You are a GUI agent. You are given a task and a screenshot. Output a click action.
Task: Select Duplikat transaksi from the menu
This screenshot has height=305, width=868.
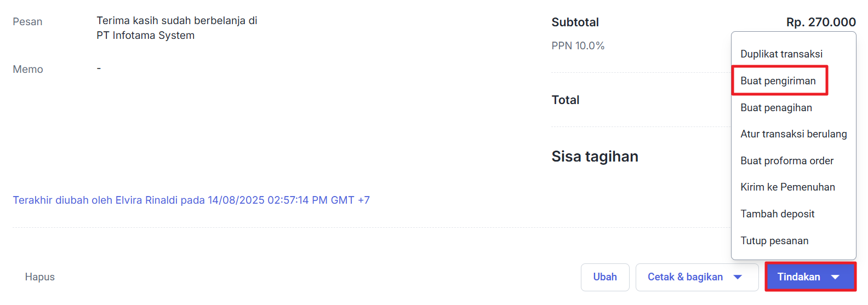(781, 54)
